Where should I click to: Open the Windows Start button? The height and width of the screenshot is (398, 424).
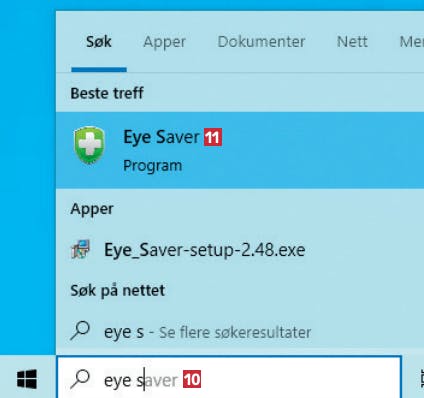[x=27, y=379]
